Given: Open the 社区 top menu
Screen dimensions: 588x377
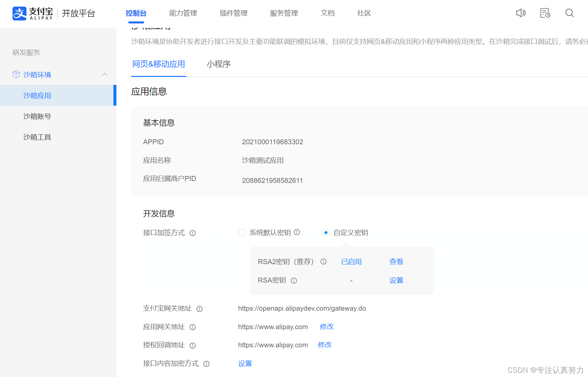Looking at the screenshot, I should pos(364,13).
